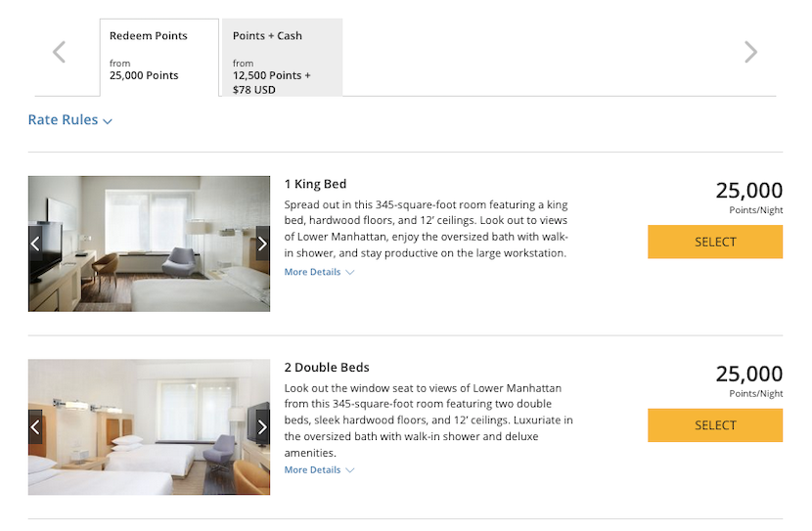Screen dimensions: 812x531
Task: Click the right carousel arrow beside the rate tabs
Action: point(750,52)
